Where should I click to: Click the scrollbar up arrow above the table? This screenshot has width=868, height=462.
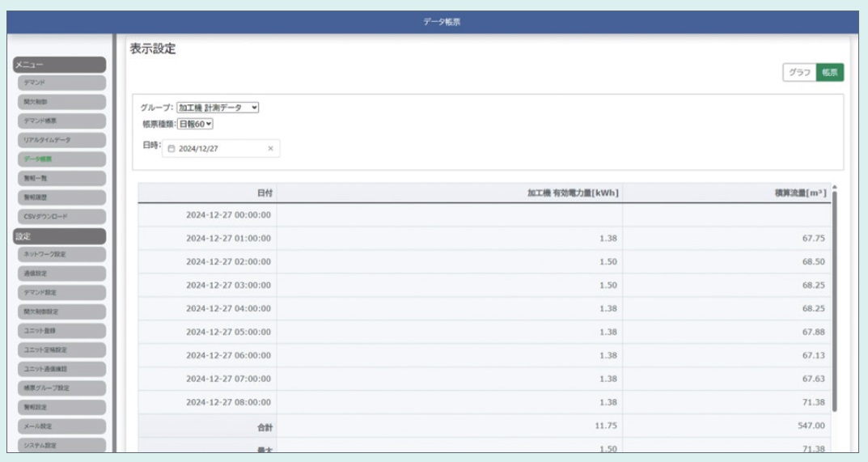coord(834,187)
